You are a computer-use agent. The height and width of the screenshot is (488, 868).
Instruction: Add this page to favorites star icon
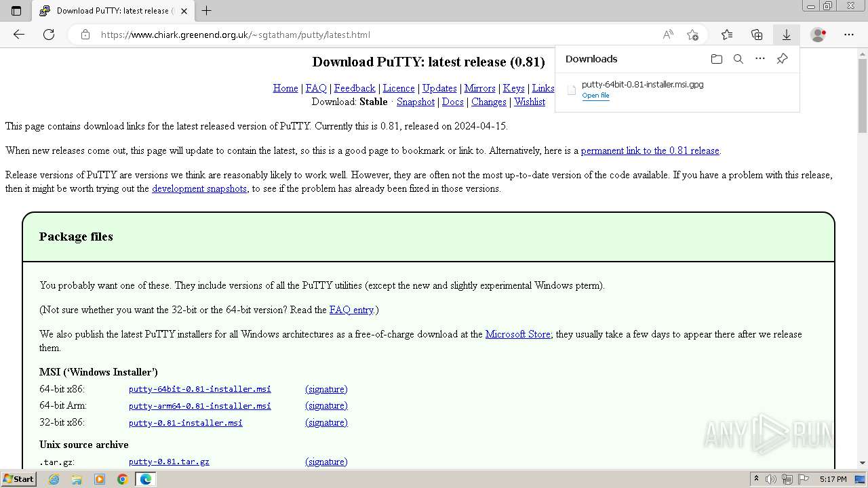(692, 35)
